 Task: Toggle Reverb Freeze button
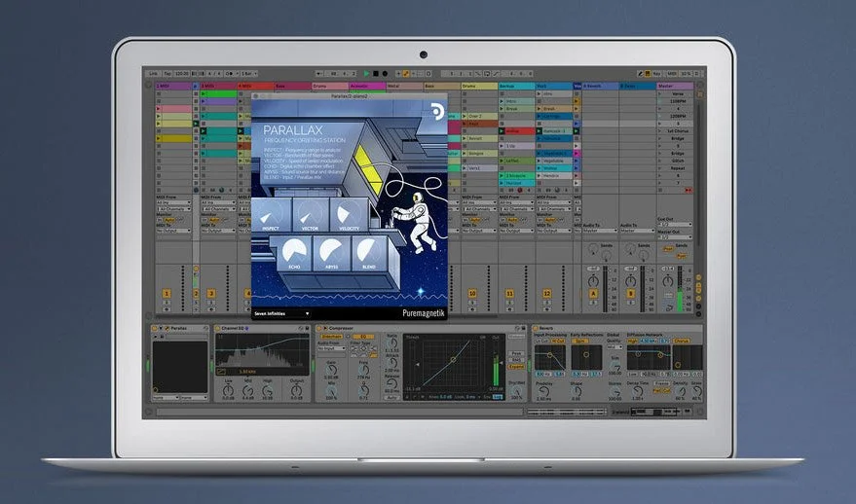661,384
